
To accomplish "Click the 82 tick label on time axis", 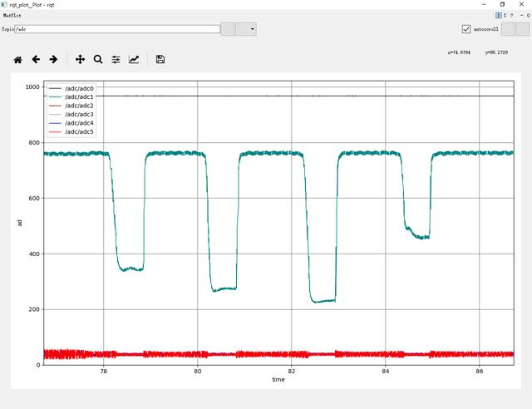I will [292, 372].
